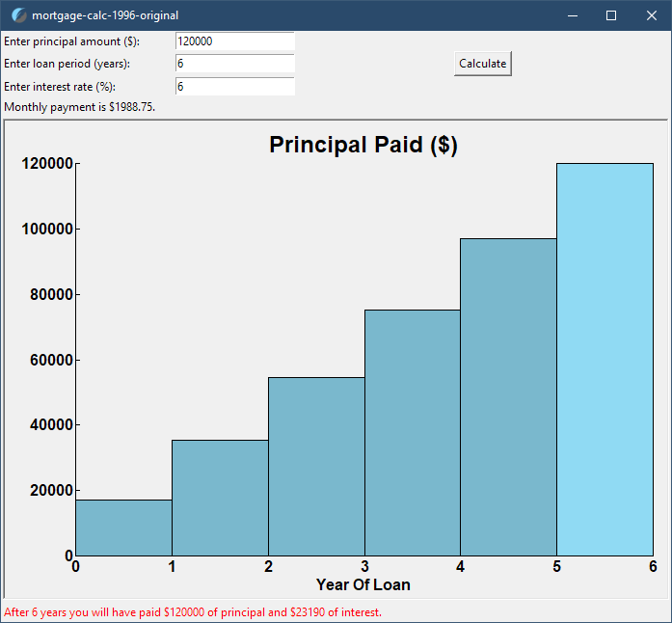This screenshot has height=623, width=672.
Task: Focus the loan period years field
Action: coord(234,64)
